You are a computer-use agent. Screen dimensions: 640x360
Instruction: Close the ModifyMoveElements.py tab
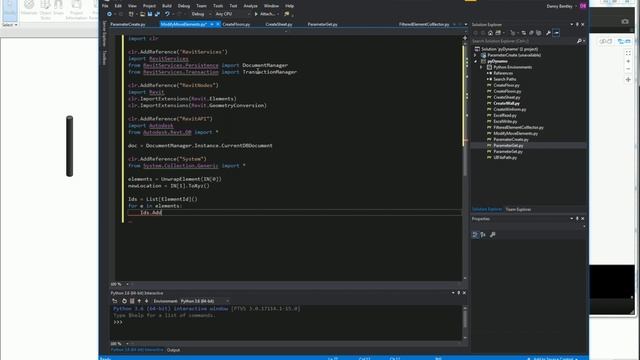[218, 24]
